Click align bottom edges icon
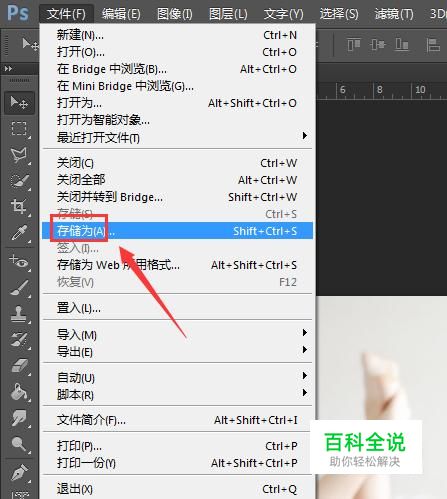Image resolution: width=447 pixels, height=499 pixels. click(x=402, y=44)
